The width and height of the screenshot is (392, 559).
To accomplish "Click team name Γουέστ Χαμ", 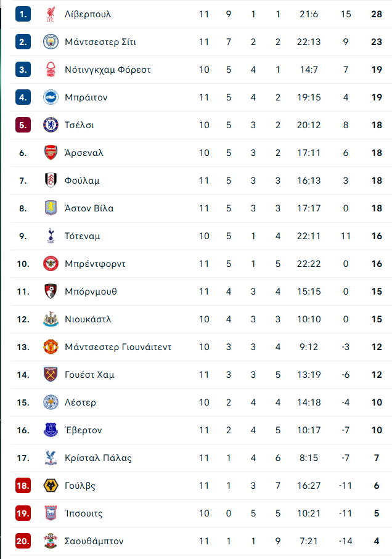I will [x=89, y=375].
